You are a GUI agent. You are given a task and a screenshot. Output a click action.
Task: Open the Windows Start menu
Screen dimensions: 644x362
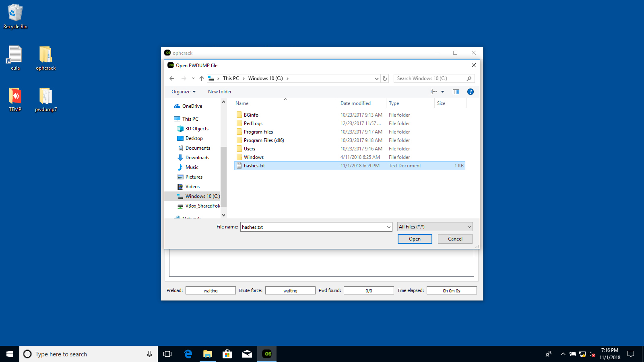point(10,354)
